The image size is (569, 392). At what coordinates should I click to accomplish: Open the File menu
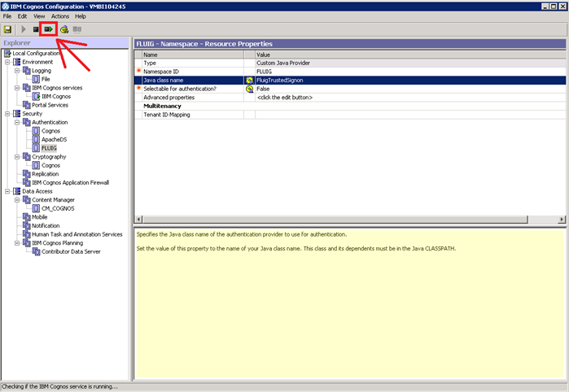[x=7, y=16]
